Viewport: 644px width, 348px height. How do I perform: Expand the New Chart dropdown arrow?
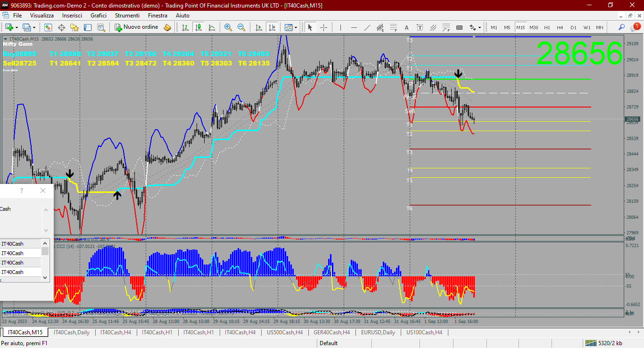17,27
